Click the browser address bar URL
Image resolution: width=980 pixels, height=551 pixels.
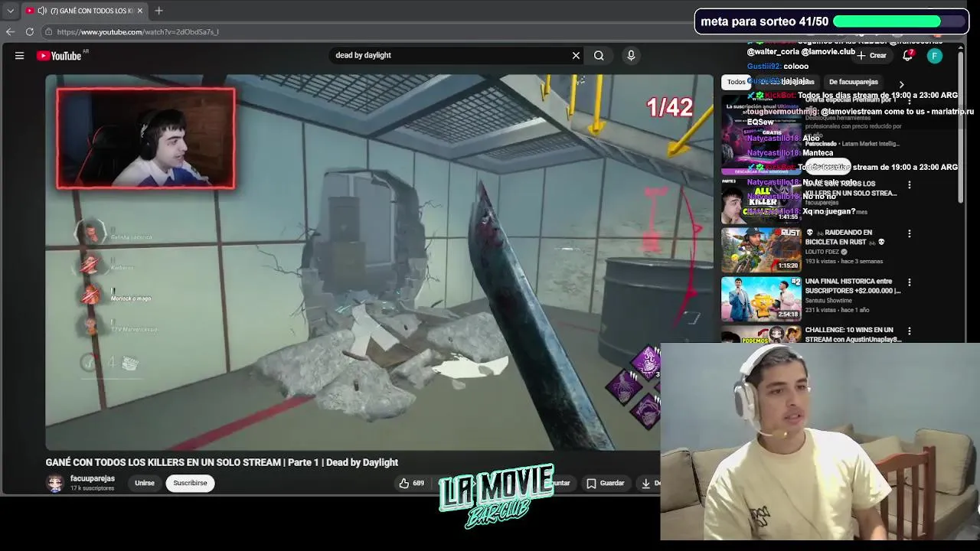point(138,31)
